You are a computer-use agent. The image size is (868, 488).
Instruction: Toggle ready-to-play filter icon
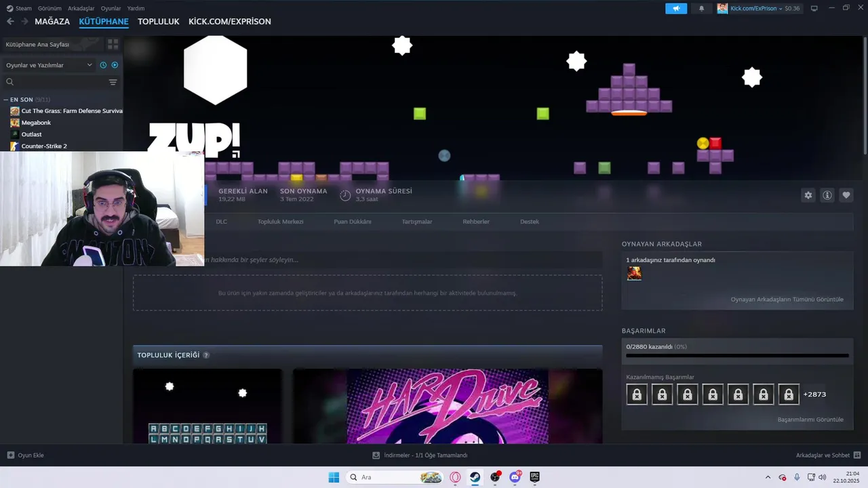pos(115,65)
